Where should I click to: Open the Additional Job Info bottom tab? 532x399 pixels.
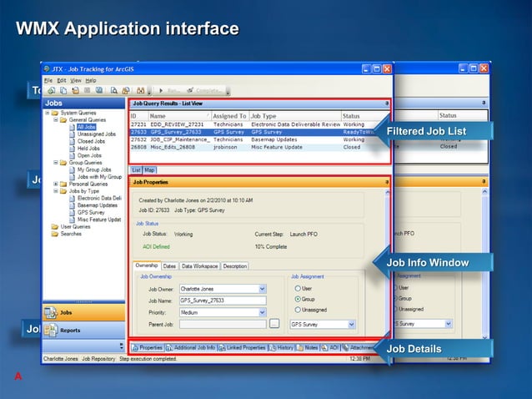point(191,347)
